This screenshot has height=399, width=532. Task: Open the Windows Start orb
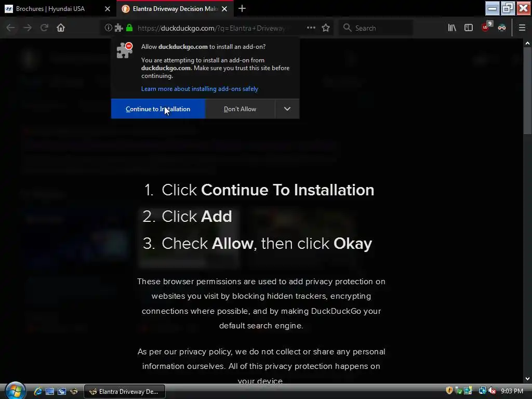tap(15, 391)
